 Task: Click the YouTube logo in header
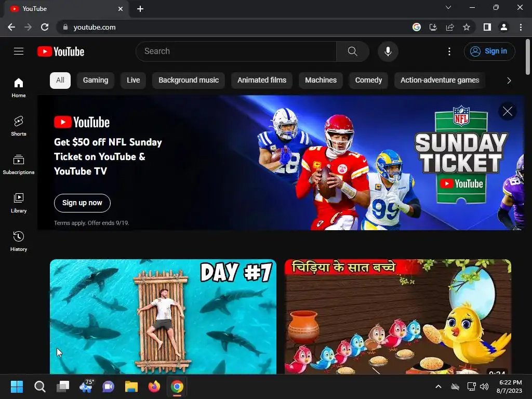coord(61,51)
